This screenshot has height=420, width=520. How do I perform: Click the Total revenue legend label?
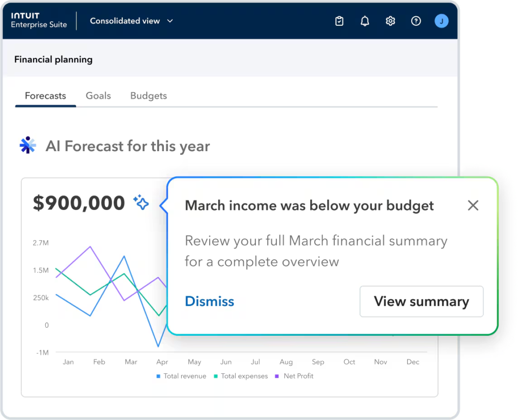coord(185,376)
